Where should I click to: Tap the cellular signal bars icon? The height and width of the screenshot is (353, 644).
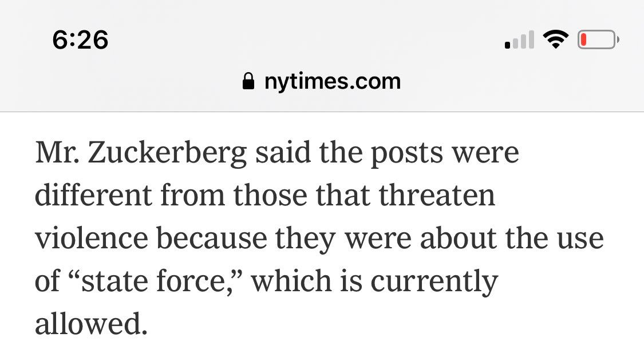520,40
